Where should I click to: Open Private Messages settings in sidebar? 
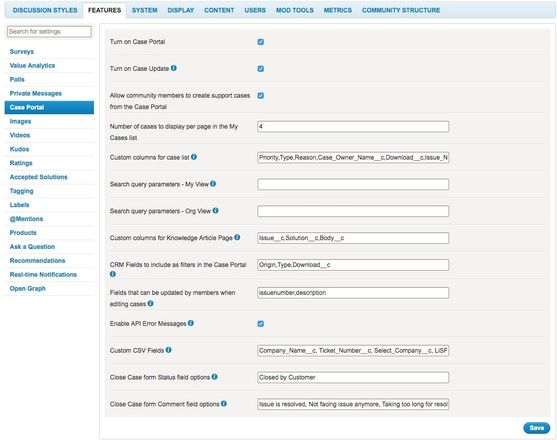click(36, 93)
